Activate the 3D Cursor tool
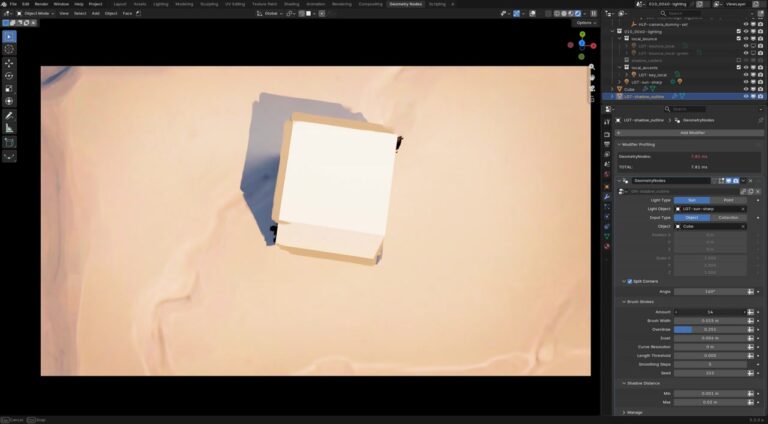The width and height of the screenshot is (768, 424). coord(9,49)
